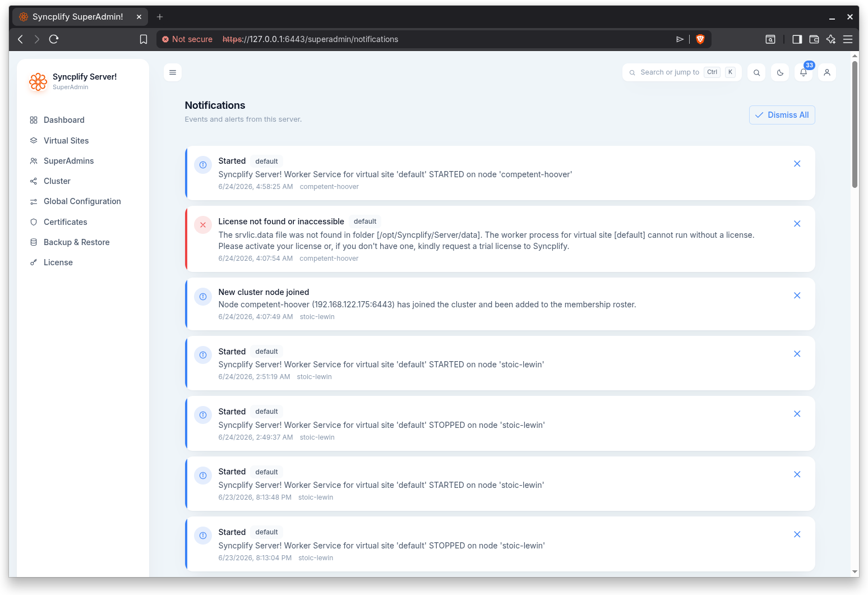Toggle the sidebar hamburger menu button
Viewport: 868px width, 595px height.
173,72
